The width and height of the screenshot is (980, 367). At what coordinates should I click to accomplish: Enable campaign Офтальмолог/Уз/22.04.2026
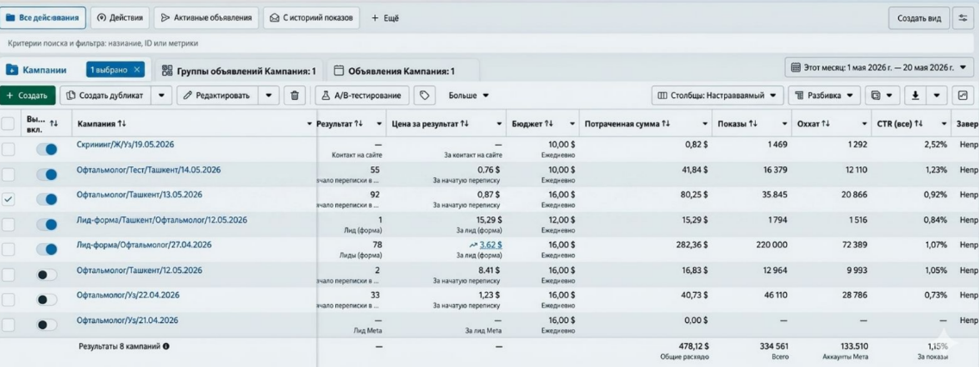(x=47, y=300)
